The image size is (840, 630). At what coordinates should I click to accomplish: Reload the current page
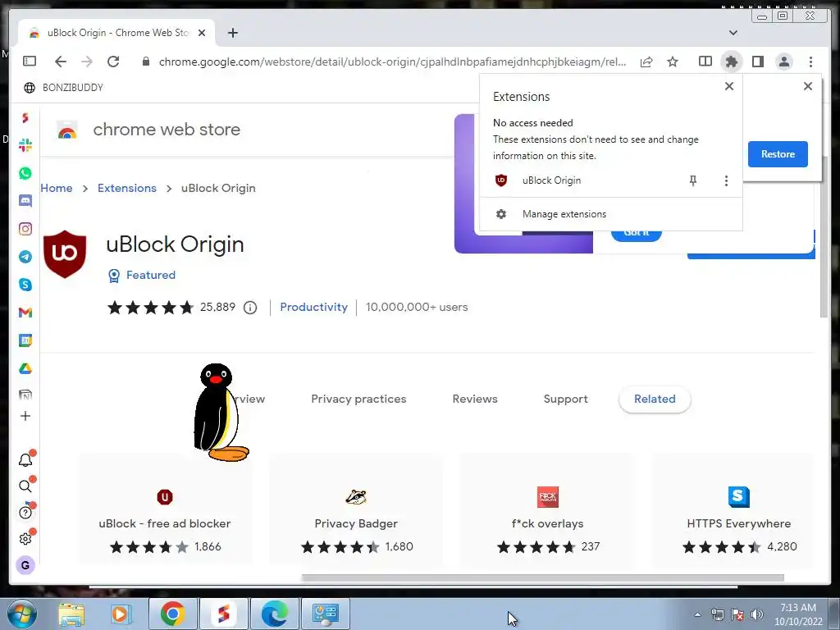tap(113, 62)
